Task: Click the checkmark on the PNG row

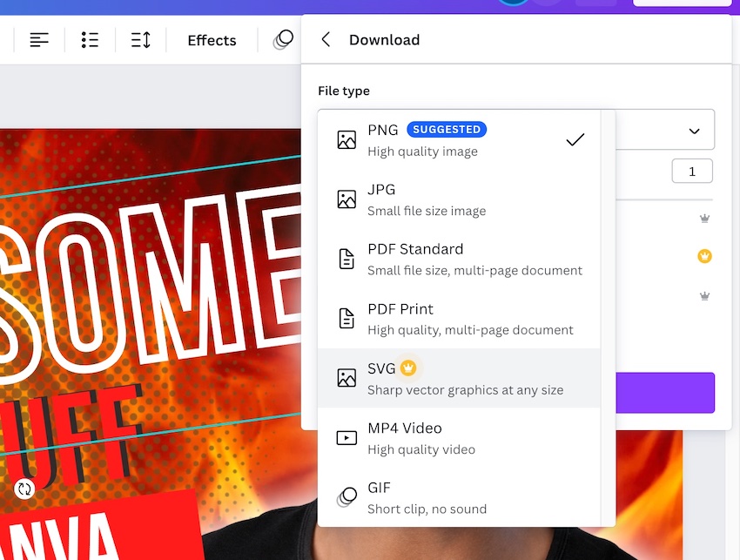Action: 575,139
